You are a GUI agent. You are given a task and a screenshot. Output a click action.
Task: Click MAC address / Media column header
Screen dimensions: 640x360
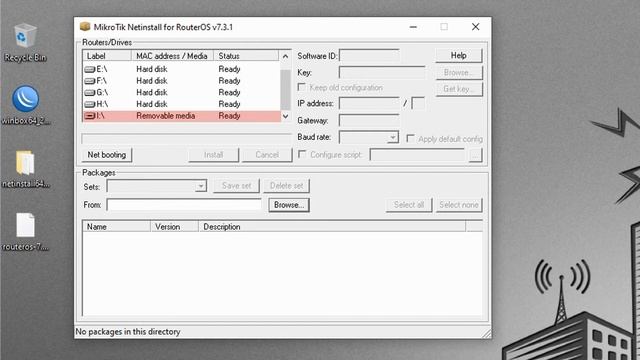click(x=172, y=56)
